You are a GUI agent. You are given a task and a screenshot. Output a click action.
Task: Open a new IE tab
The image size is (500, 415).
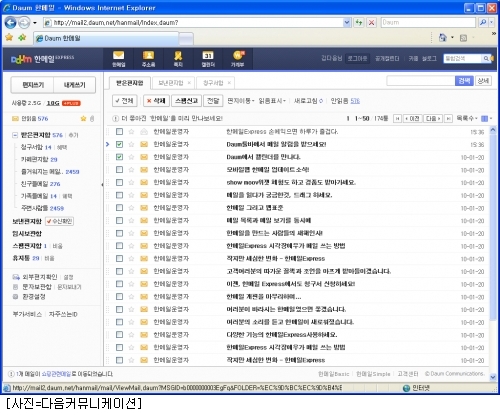186,39
